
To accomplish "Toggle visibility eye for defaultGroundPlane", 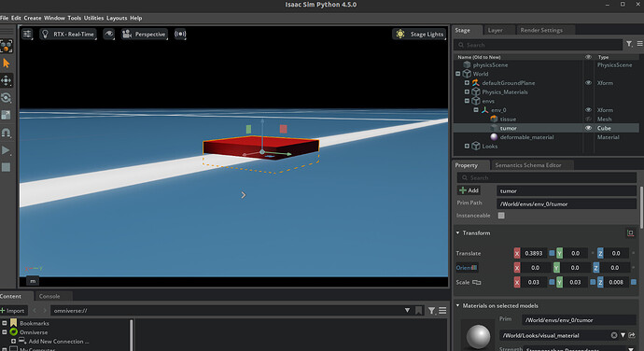I will (588, 83).
